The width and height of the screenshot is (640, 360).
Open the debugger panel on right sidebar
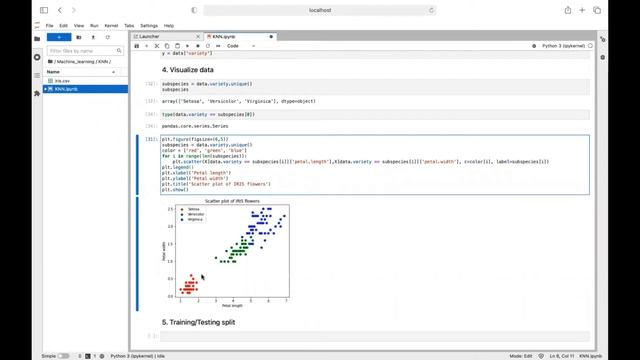603,58
